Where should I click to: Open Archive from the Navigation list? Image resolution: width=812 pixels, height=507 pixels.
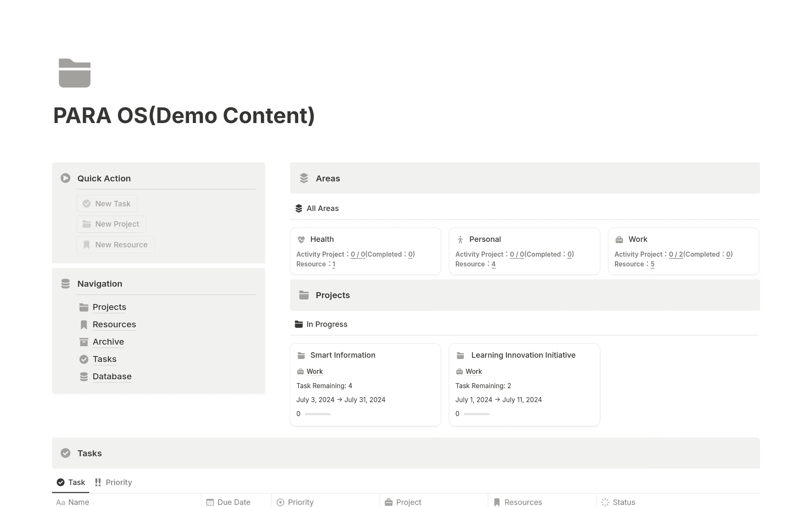click(108, 342)
